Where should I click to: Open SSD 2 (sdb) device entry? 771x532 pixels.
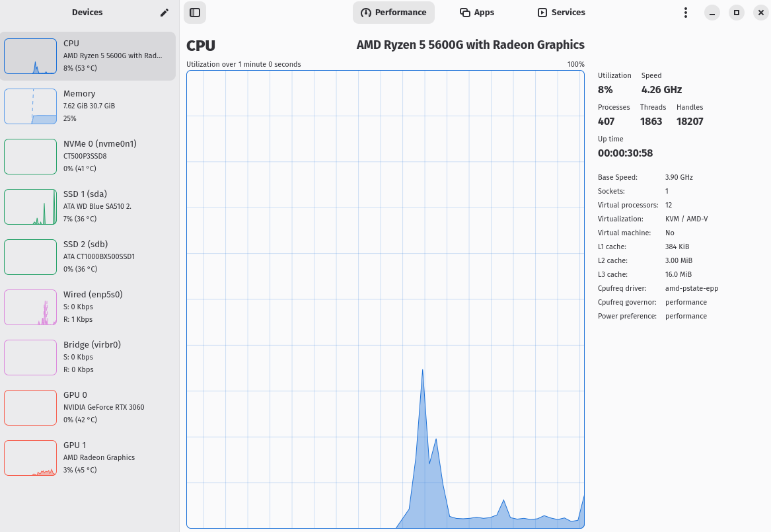coord(86,244)
